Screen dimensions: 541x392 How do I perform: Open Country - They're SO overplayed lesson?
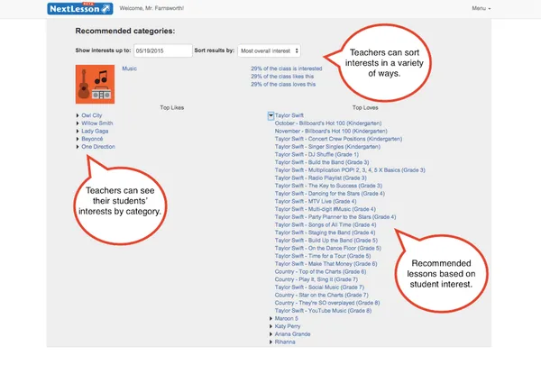(x=327, y=303)
